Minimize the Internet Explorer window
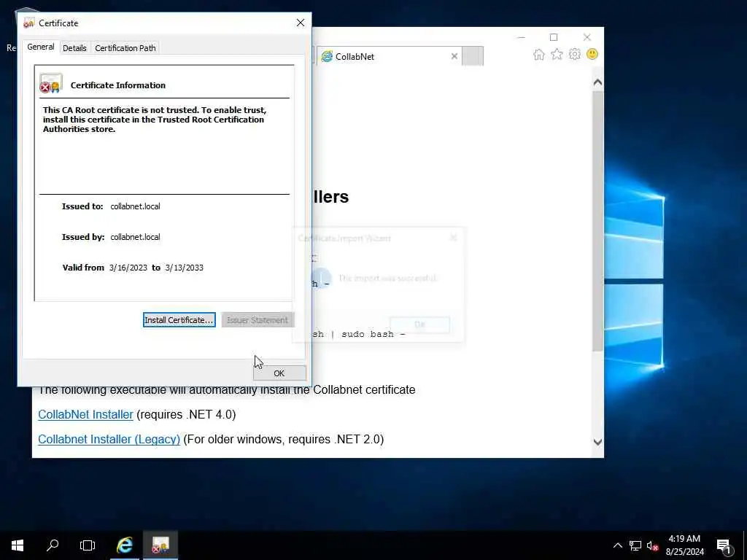Viewport: 747px width, 560px height. coord(521,37)
